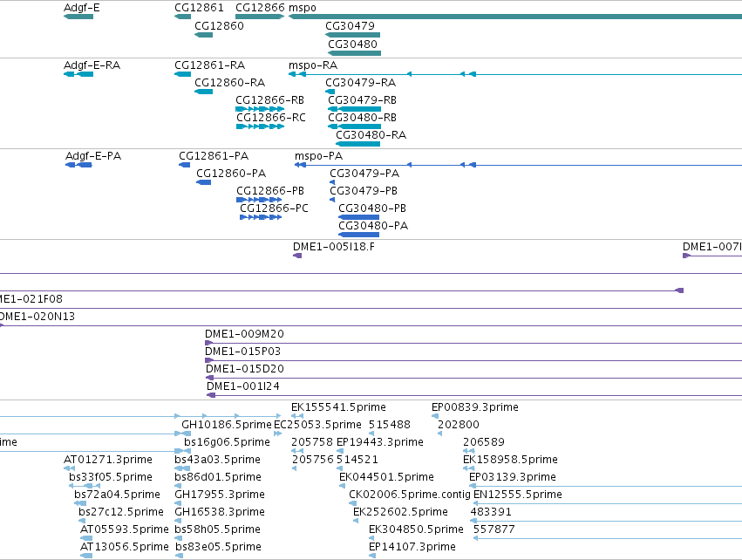Image resolution: width=742 pixels, height=560 pixels.
Task: Click the mspo gene bar
Action: pos(515,17)
